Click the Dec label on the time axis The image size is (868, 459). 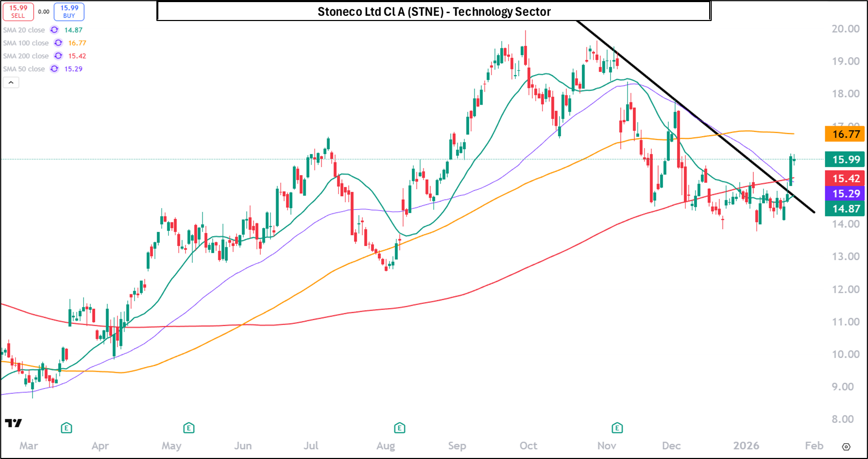coord(671,446)
